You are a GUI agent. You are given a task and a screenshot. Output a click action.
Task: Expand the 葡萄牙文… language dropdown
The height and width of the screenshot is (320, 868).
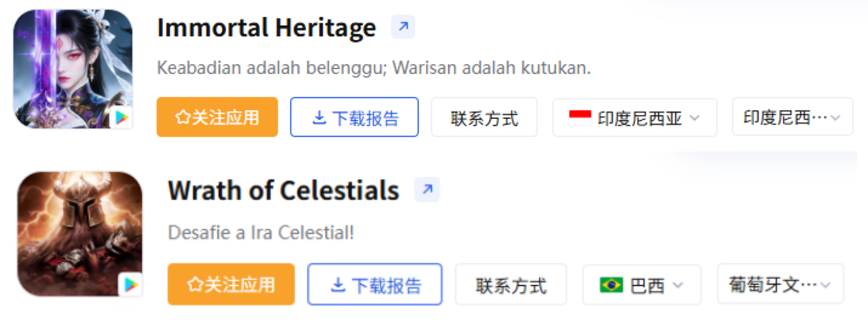tap(780, 285)
